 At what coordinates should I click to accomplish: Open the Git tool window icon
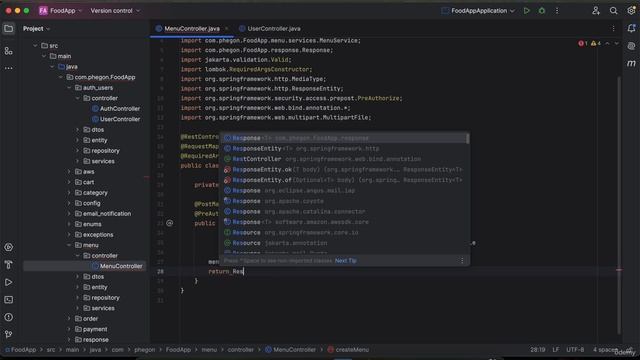tap(8, 335)
